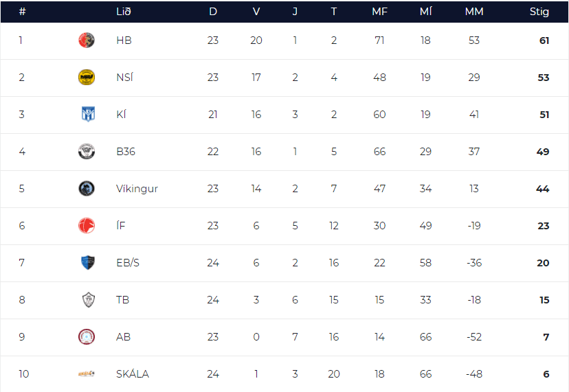The height and width of the screenshot is (392, 569).
Task: Click the yellow NSÍ club badge
Action: pyautogui.click(x=87, y=78)
